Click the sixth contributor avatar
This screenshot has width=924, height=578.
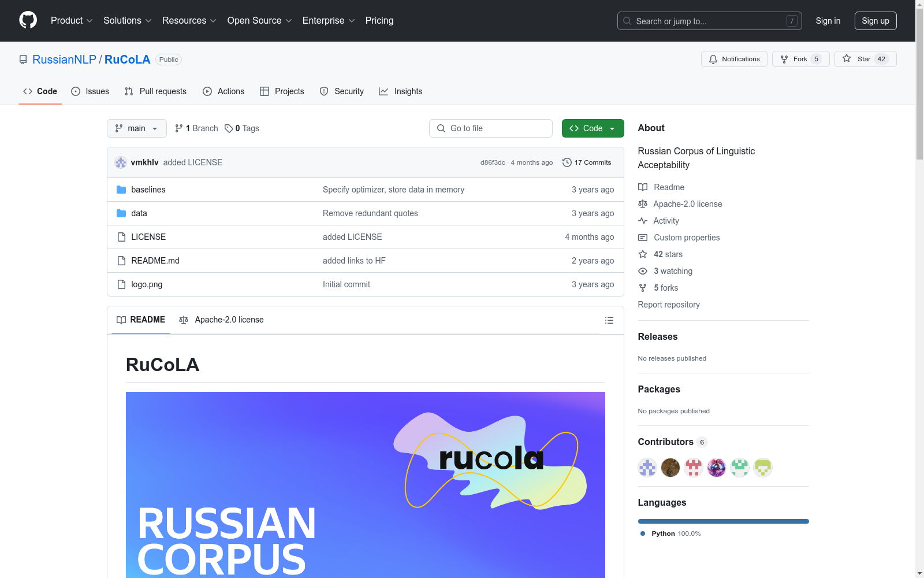(x=763, y=468)
